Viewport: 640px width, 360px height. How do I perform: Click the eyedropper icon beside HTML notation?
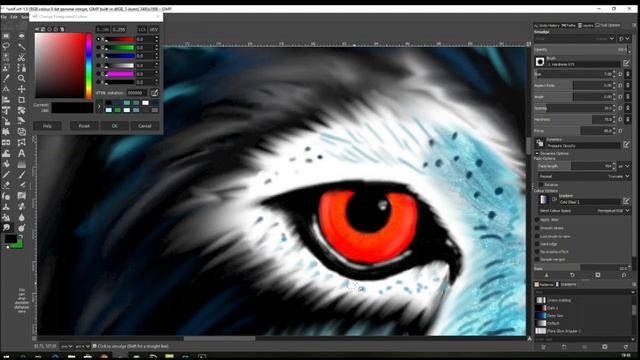point(154,93)
